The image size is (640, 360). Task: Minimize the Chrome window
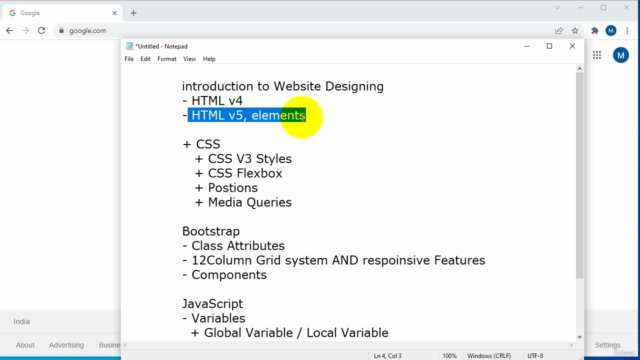coord(580,8)
